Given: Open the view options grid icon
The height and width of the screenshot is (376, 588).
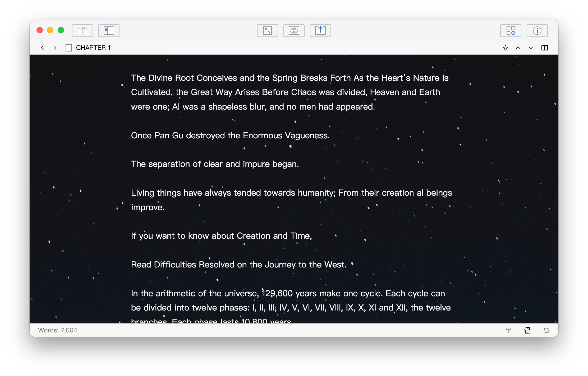Looking at the screenshot, I should (511, 31).
